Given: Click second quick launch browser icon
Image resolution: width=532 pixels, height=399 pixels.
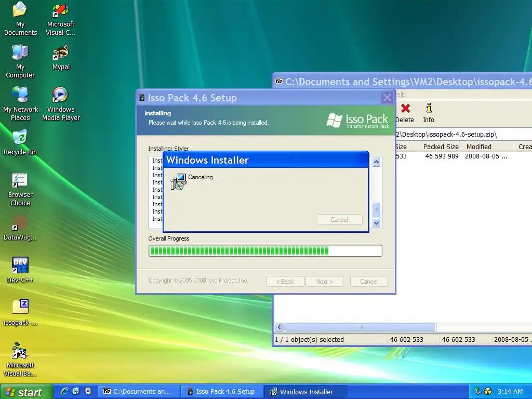Looking at the screenshot, I should pos(76,391).
